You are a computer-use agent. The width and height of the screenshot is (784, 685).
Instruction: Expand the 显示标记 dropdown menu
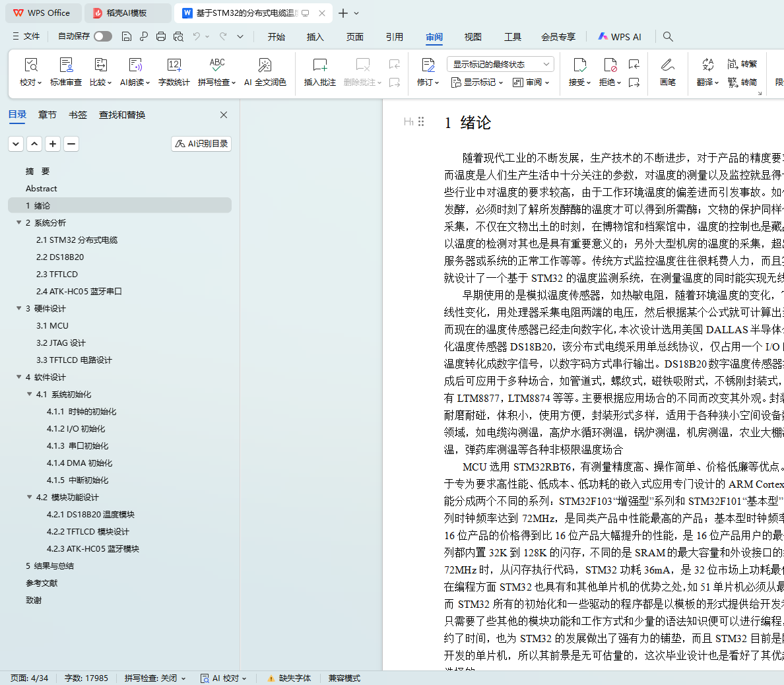click(477, 82)
